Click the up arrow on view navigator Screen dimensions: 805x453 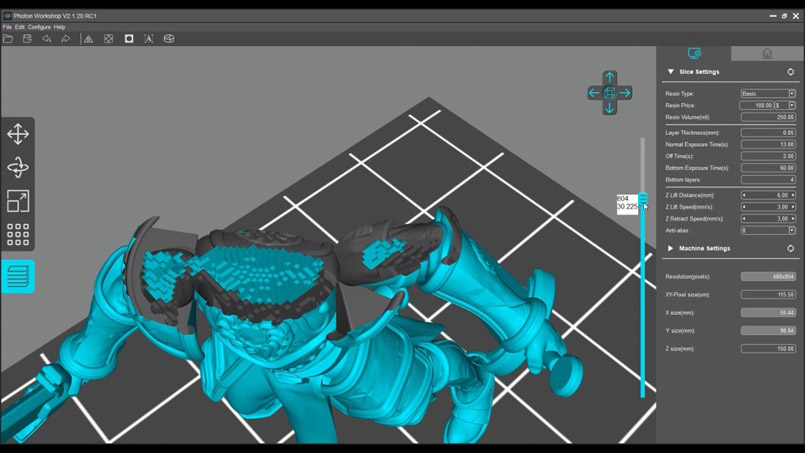[609, 78]
